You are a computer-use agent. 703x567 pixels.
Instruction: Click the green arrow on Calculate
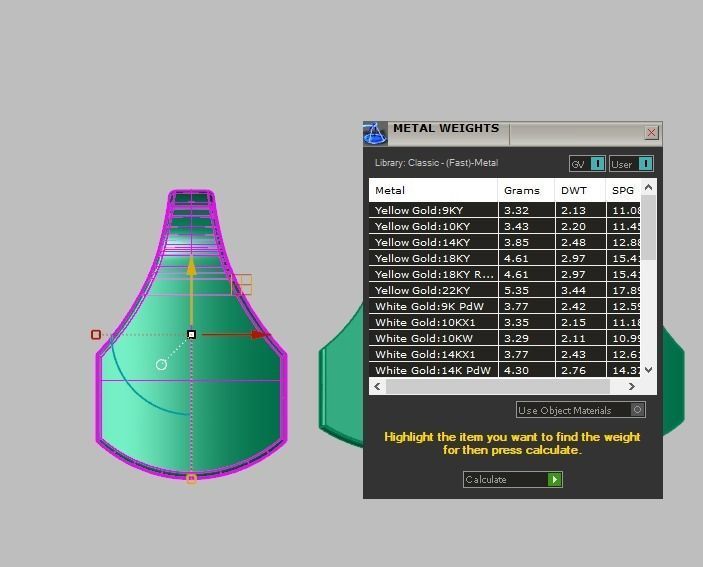point(555,480)
